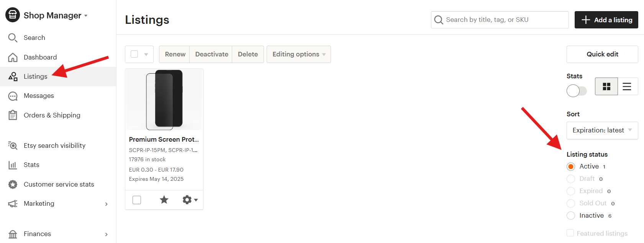This screenshot has height=243, width=644.
Task: Select the Inactive listing status radio button
Action: [571, 216]
